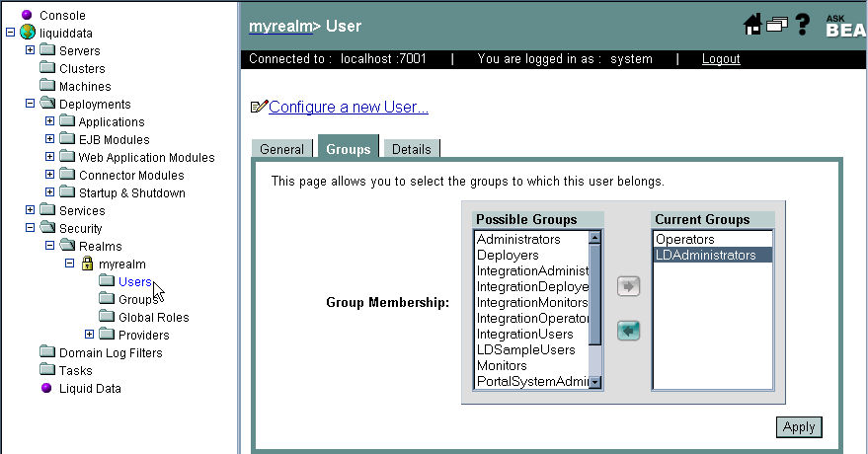Image resolution: width=868 pixels, height=454 pixels.
Task: Click the Providers folder icon
Action: tap(107, 334)
